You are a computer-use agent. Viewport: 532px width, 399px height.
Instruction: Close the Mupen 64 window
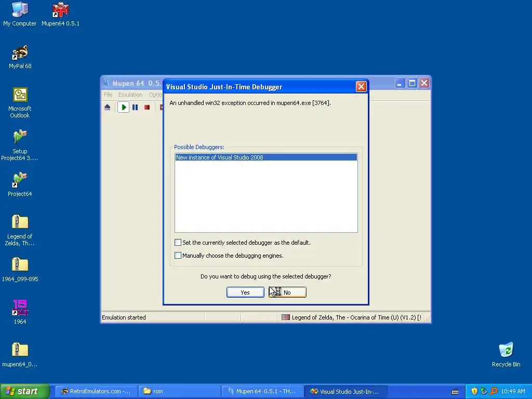(424, 83)
